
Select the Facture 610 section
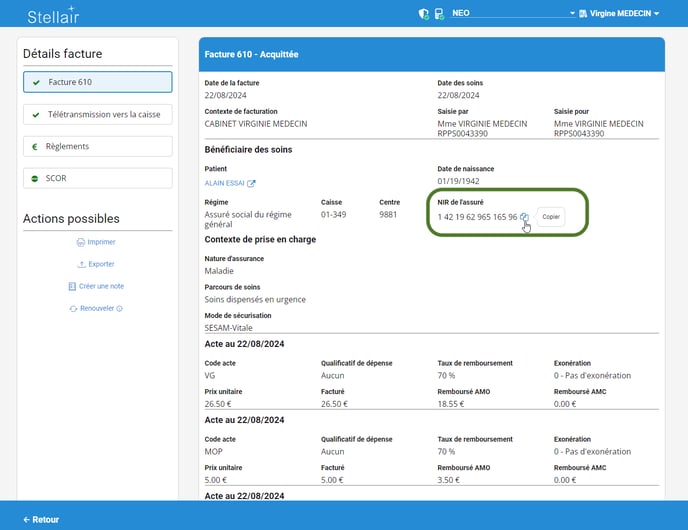(97, 82)
